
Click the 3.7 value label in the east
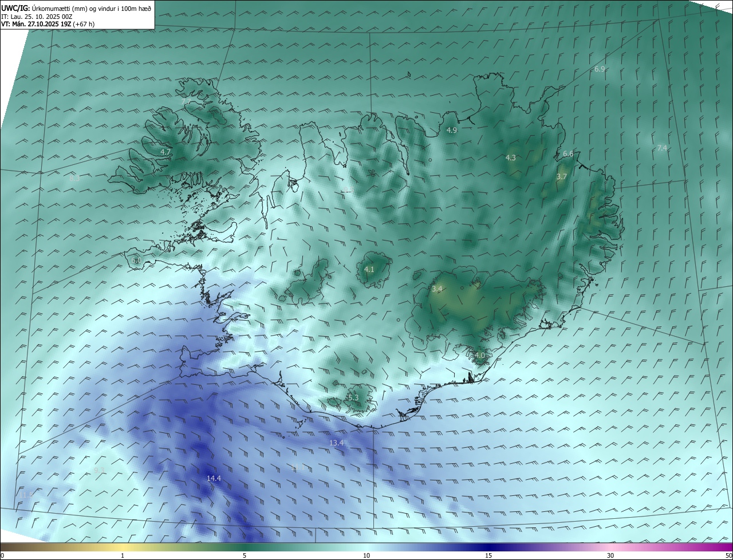[562, 177]
